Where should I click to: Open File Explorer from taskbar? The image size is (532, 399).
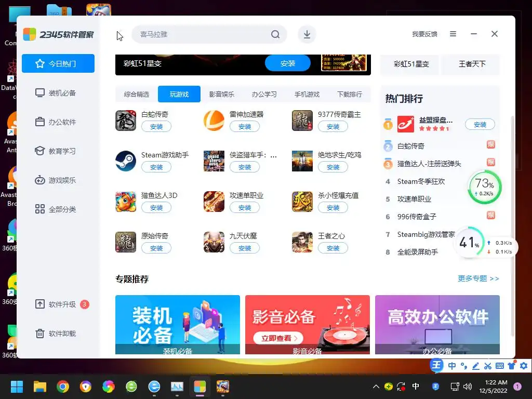click(x=39, y=387)
